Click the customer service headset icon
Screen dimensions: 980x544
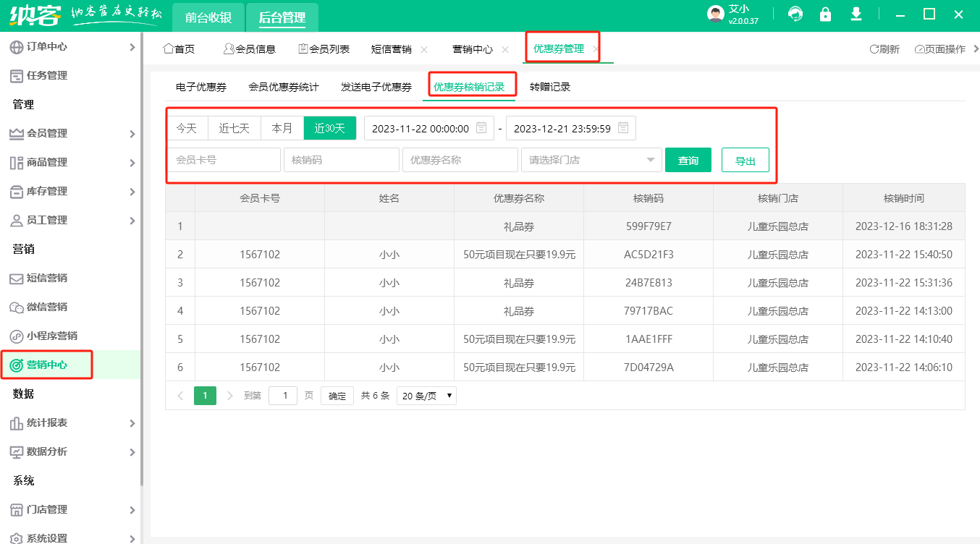tap(795, 14)
